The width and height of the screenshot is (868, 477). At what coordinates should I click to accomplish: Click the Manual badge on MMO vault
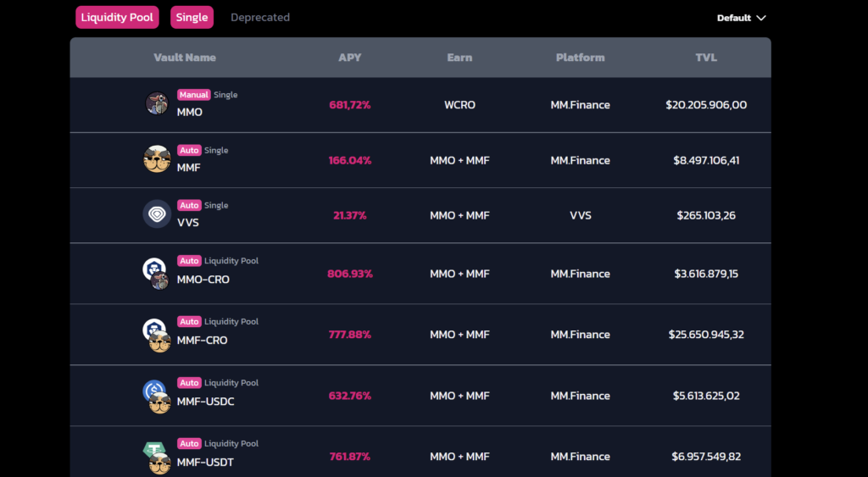coord(193,95)
